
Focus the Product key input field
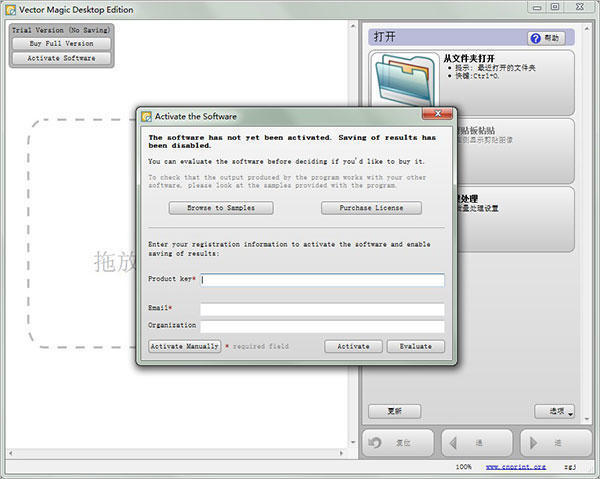point(323,280)
